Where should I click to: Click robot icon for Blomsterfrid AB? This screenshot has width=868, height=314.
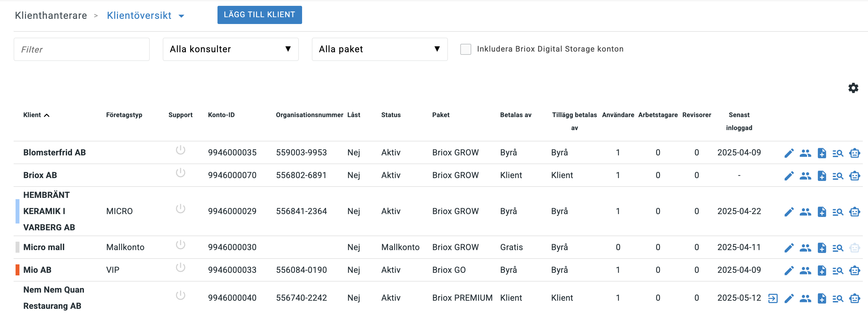(x=854, y=153)
